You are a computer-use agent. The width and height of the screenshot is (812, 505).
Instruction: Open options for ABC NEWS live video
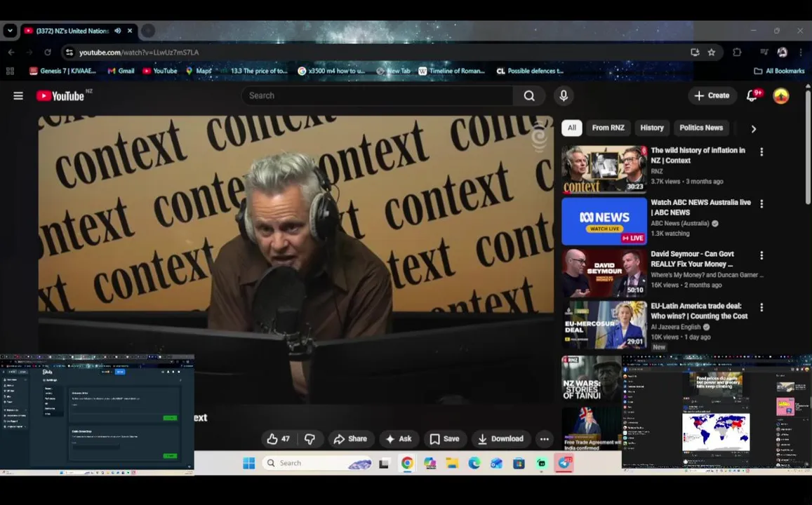761,204
